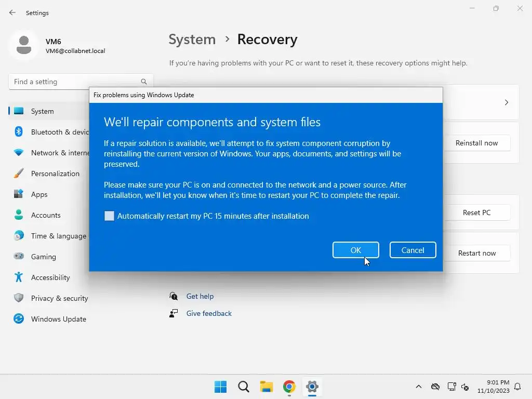This screenshot has height=399, width=532.
Task: Open File Explorer from taskbar
Action: [x=267, y=387]
